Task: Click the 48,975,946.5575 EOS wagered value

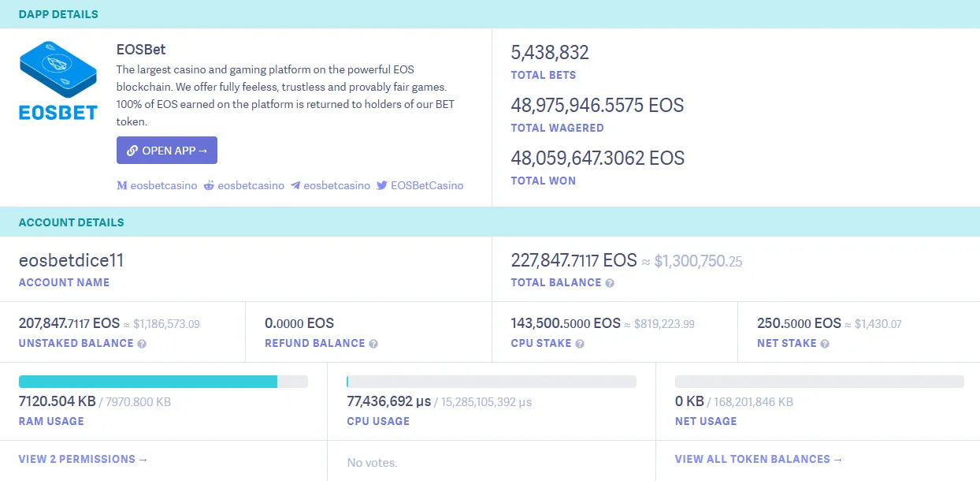Action: (x=597, y=106)
